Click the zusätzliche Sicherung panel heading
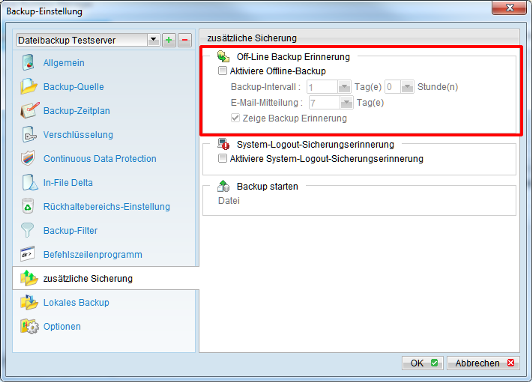Screen dimensions: 532x382 tap(252, 38)
